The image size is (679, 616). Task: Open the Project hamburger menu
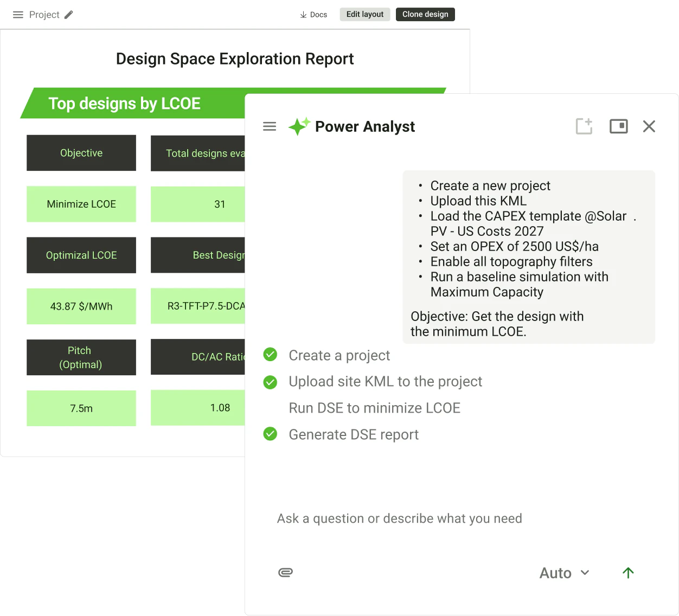[x=18, y=15]
